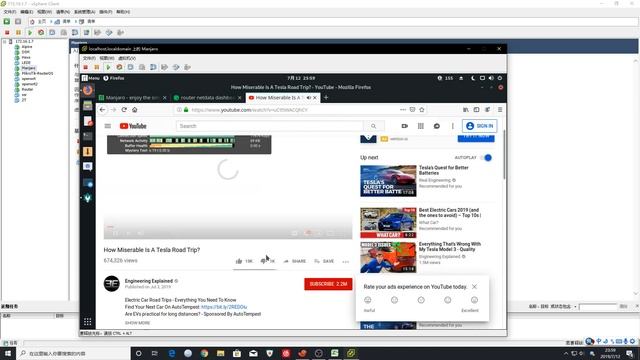This screenshot has height=360, width=640.
Task: Toggle the Autoplay switch
Action: [486, 158]
